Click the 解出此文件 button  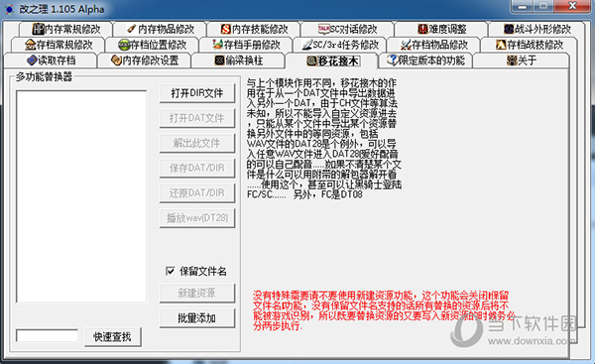[x=197, y=144]
